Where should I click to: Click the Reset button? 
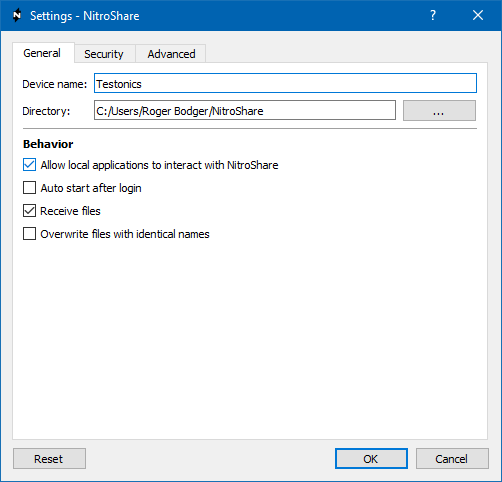(49, 459)
